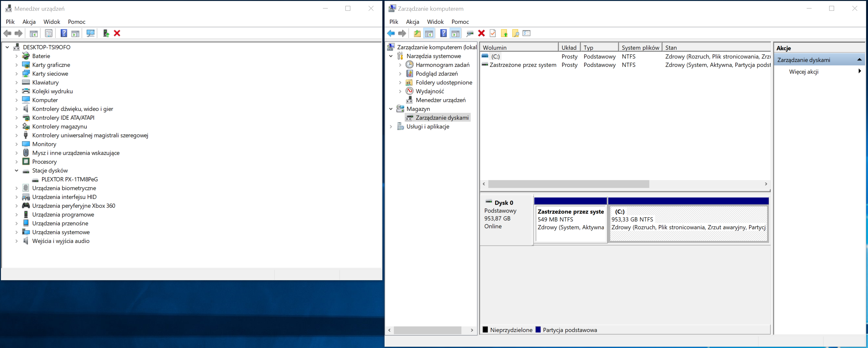This screenshot has width=868, height=348.
Task: Open Pomoc menu in Zarządzanie komputerem
Action: pos(460,22)
